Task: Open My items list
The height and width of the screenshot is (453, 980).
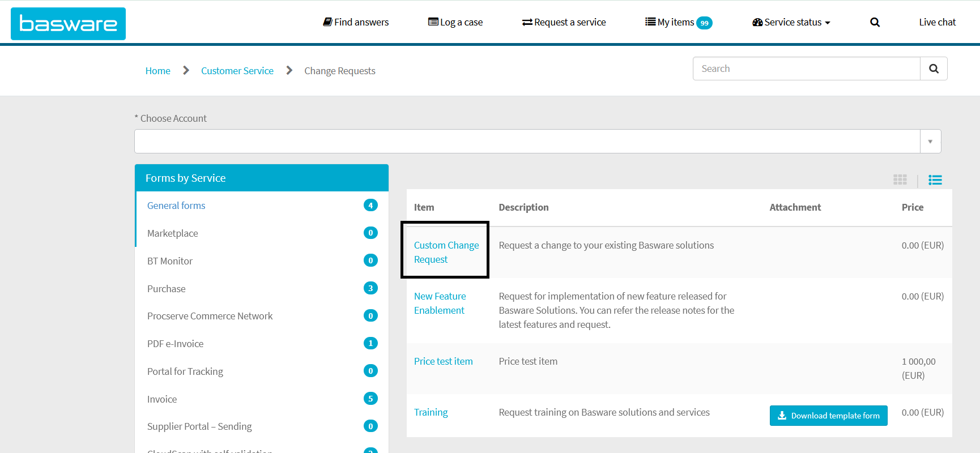Action: coord(670,22)
